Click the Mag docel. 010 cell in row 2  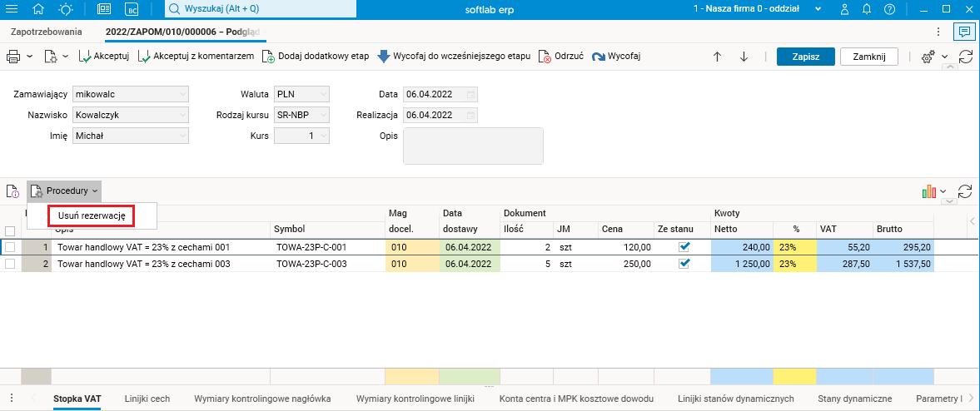(412, 264)
